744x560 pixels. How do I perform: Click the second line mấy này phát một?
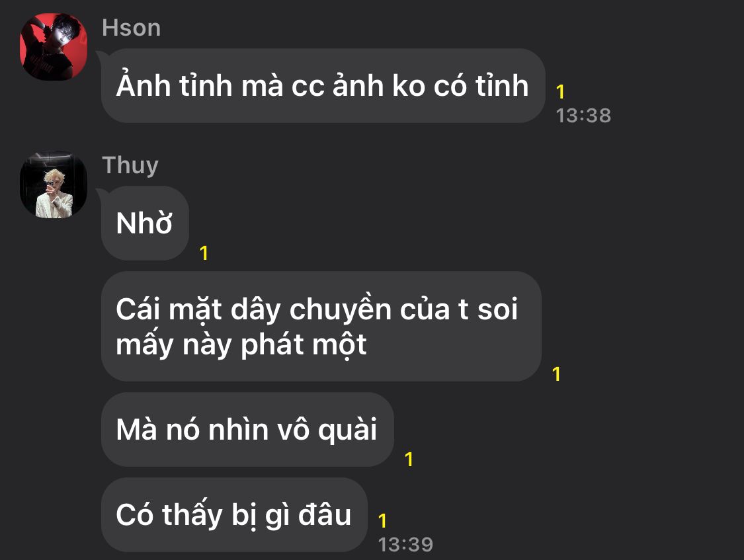(241, 344)
